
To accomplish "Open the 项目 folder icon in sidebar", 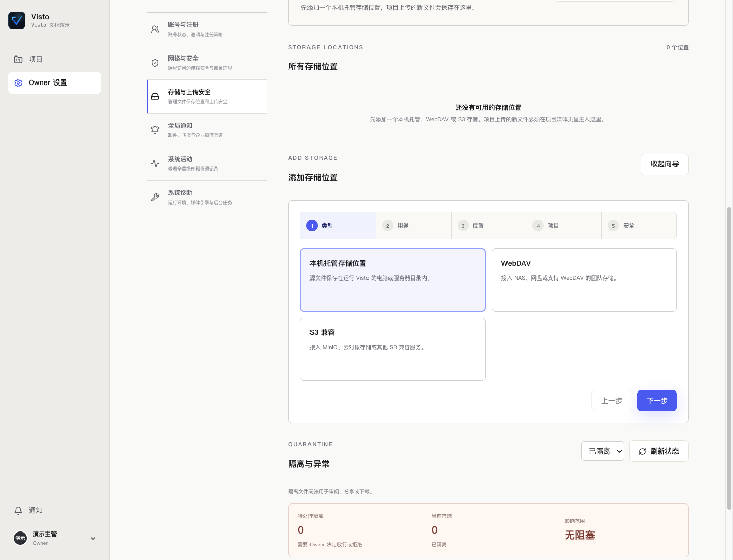I will click(18, 60).
